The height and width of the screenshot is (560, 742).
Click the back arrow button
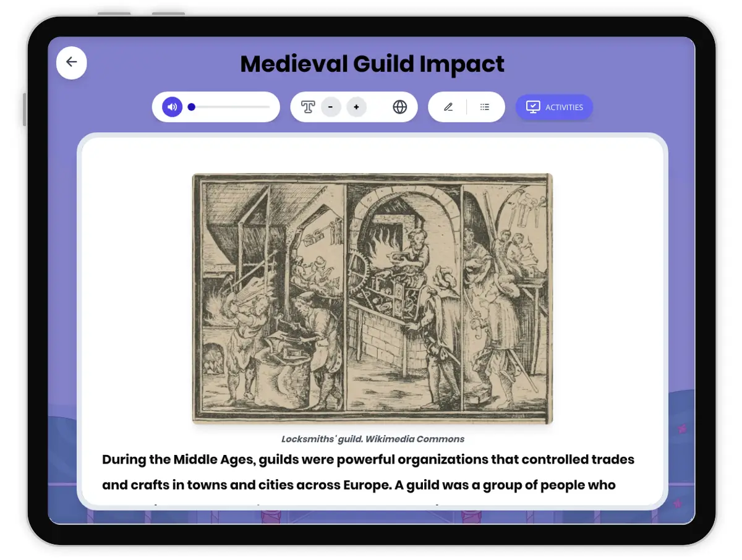(72, 62)
